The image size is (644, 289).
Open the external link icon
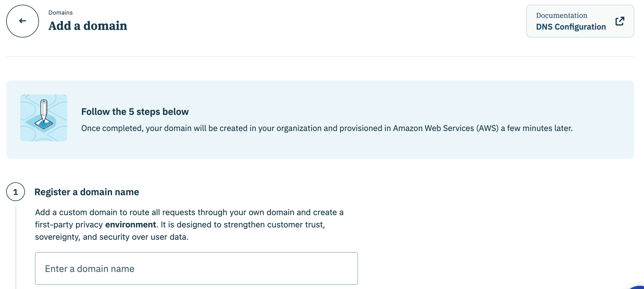620,21
